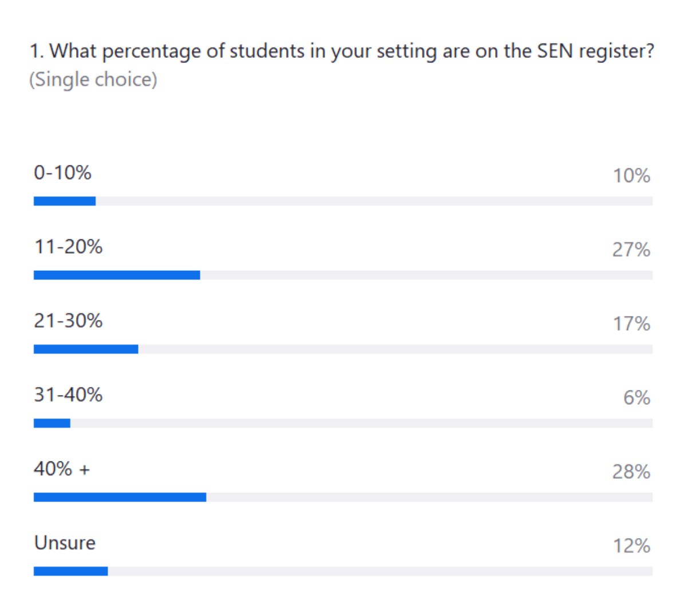Click the poll question title text
This screenshot has width=687, height=616.
click(342, 52)
